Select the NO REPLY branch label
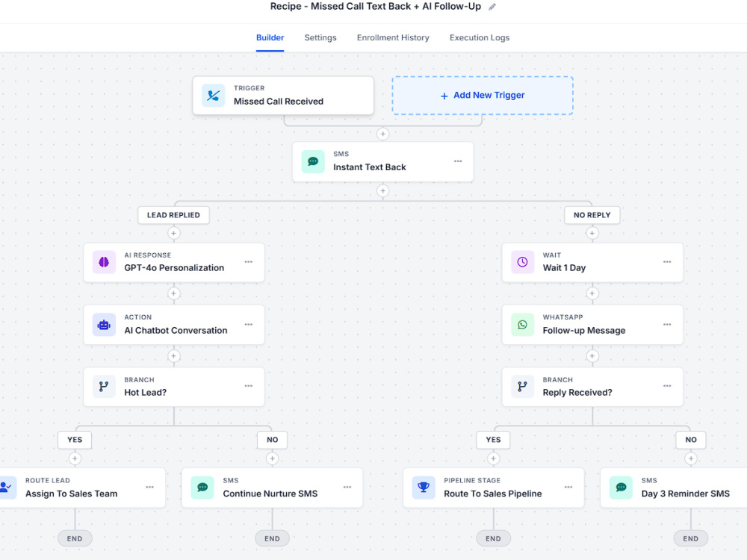Screen dimensions: 747x560 (592, 215)
